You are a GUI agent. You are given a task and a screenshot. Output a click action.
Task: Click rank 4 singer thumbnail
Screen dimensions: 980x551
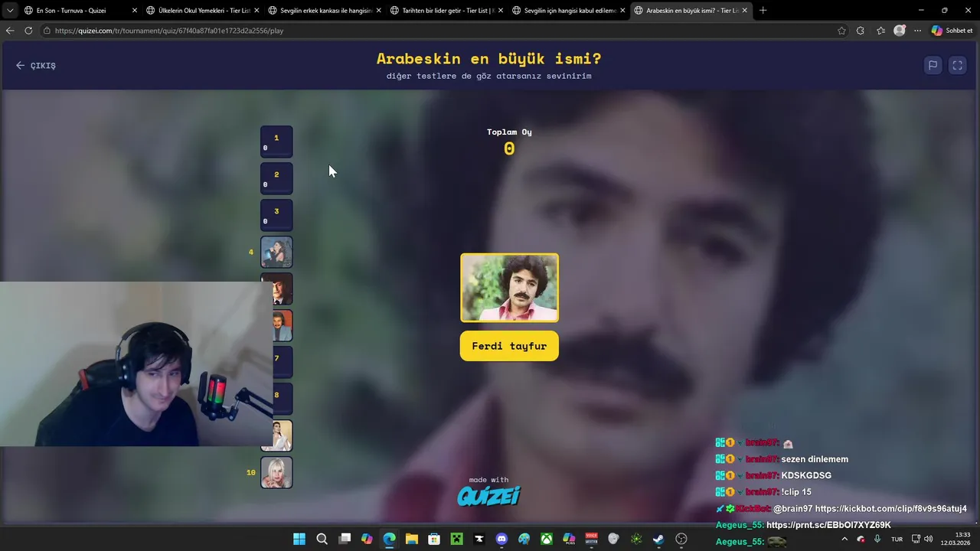(x=276, y=252)
